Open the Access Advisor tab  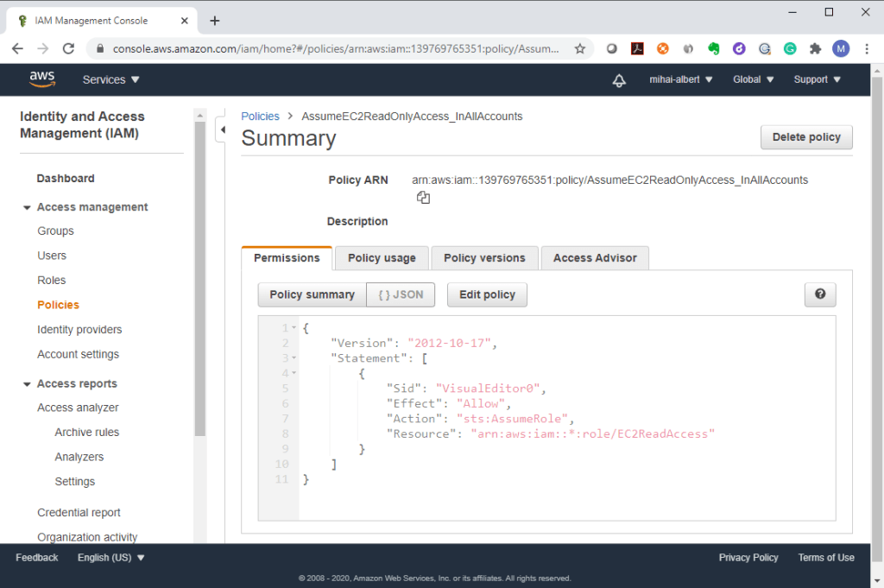pos(594,258)
